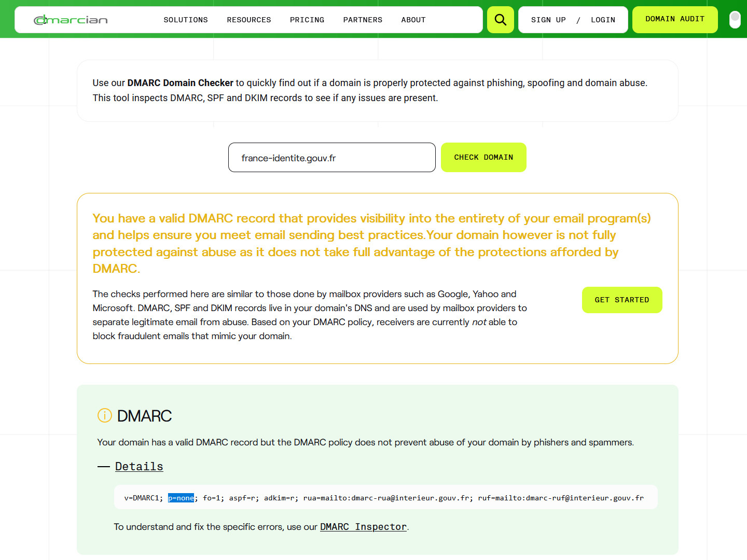Open the DMARC Inspector link
747x560 pixels.
point(363,527)
